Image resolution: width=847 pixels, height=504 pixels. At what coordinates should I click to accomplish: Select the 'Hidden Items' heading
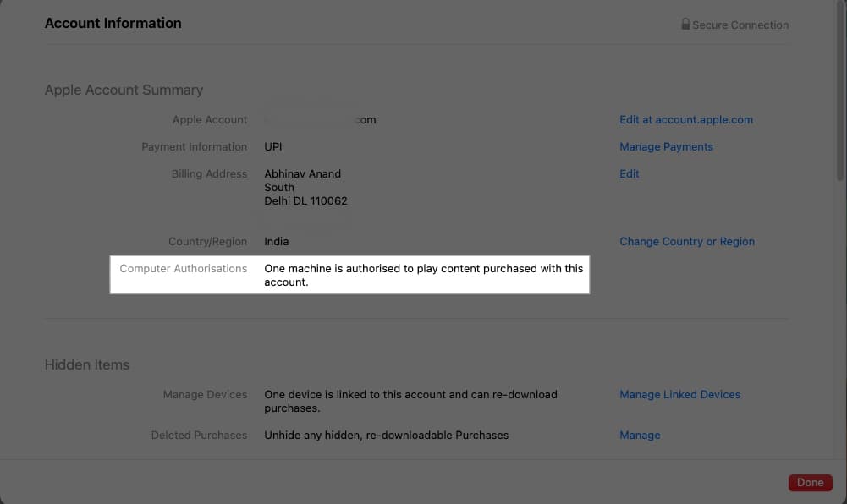point(87,364)
